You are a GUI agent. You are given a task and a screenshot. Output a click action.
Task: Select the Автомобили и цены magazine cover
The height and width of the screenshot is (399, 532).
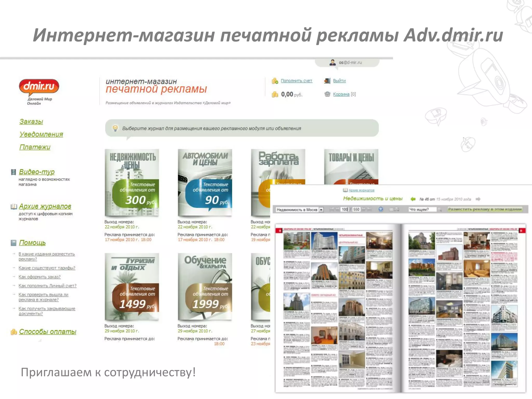205,182
